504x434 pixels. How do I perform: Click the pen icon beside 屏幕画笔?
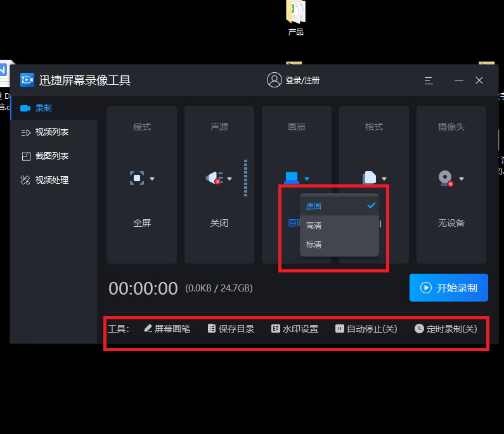click(x=148, y=328)
